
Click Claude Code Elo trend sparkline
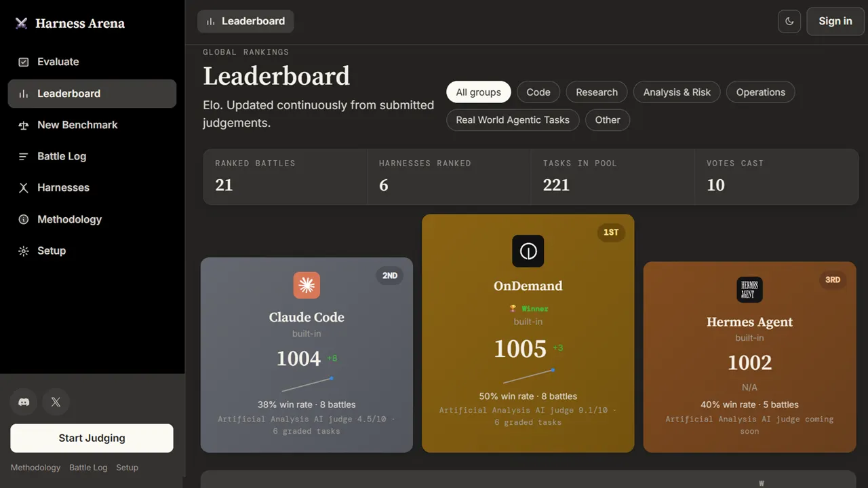(x=307, y=384)
